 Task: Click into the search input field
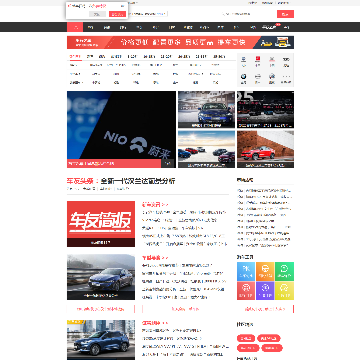pos(248,14)
